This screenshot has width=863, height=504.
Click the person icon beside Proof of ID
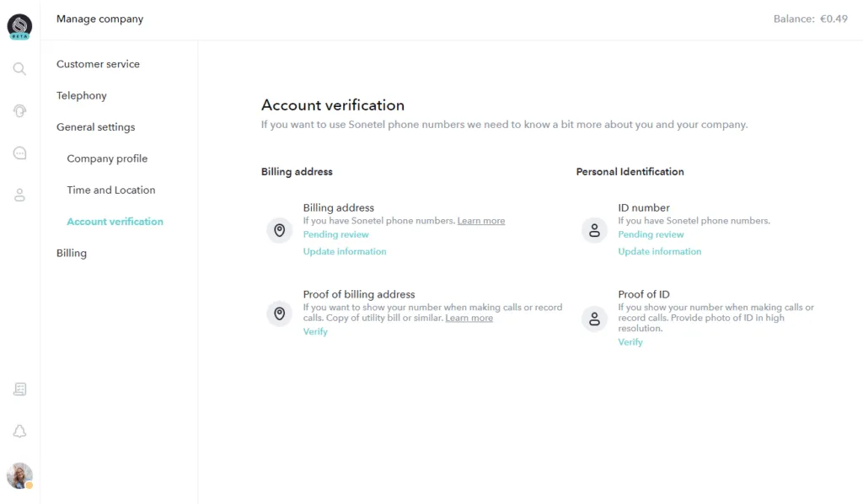tap(594, 318)
